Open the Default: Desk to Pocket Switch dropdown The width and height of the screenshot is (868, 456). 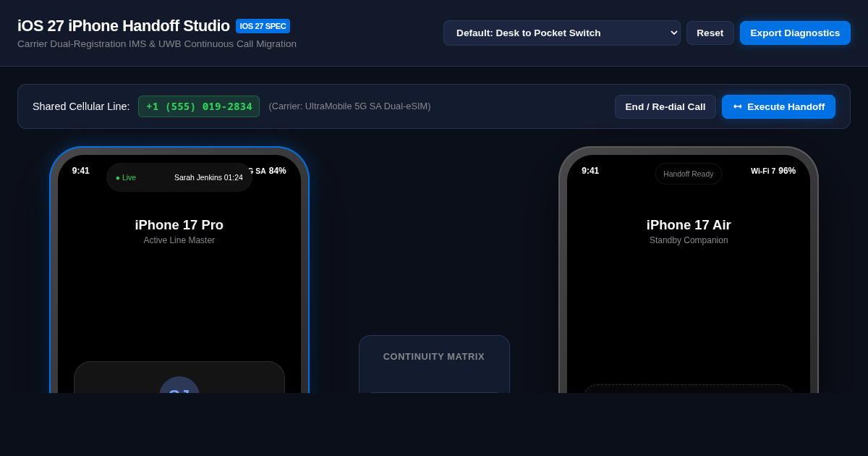pyautogui.click(x=561, y=33)
